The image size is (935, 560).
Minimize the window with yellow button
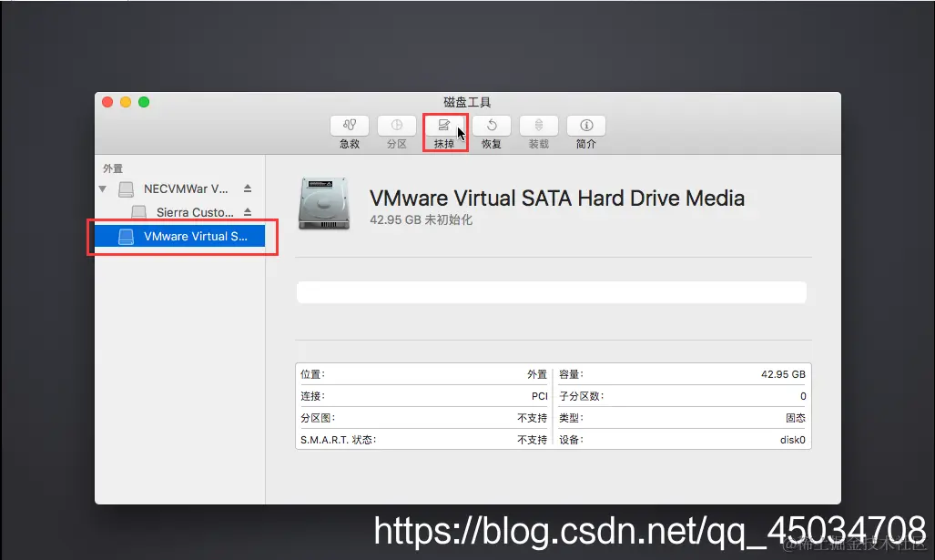(126, 102)
